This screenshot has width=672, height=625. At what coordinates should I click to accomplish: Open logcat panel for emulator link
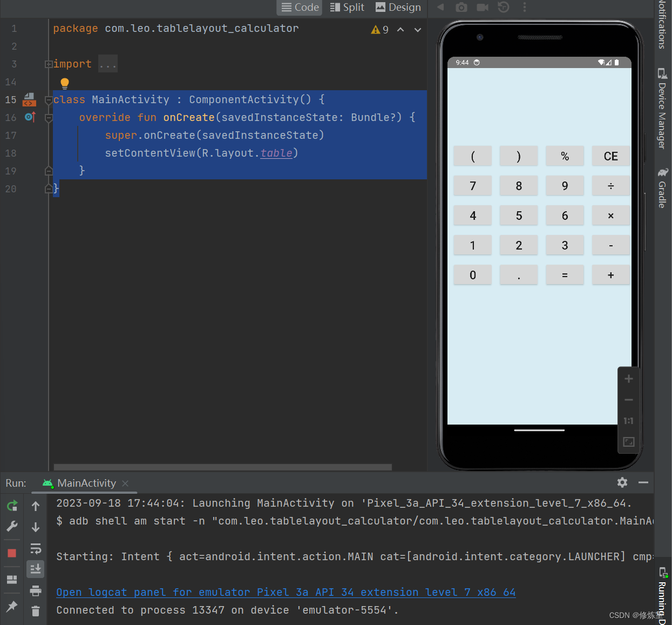click(286, 592)
